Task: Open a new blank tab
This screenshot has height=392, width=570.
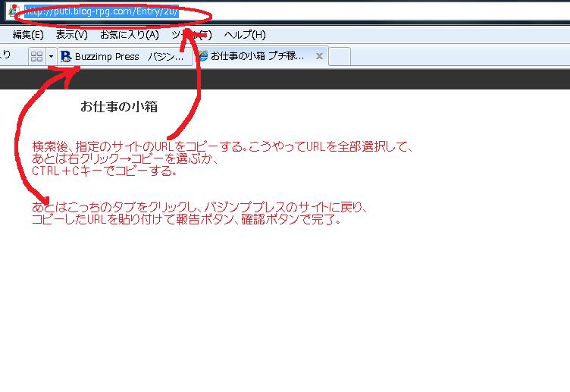Action: pyautogui.click(x=339, y=56)
